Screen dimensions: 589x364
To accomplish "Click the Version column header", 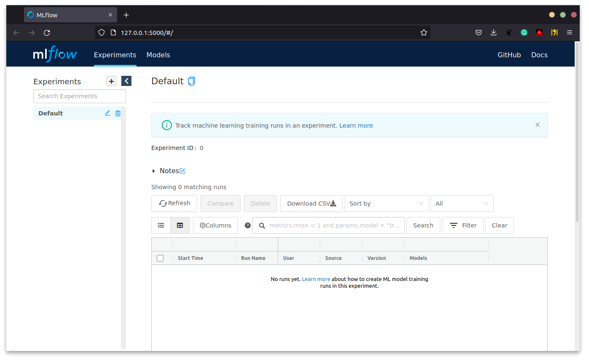I will click(377, 258).
